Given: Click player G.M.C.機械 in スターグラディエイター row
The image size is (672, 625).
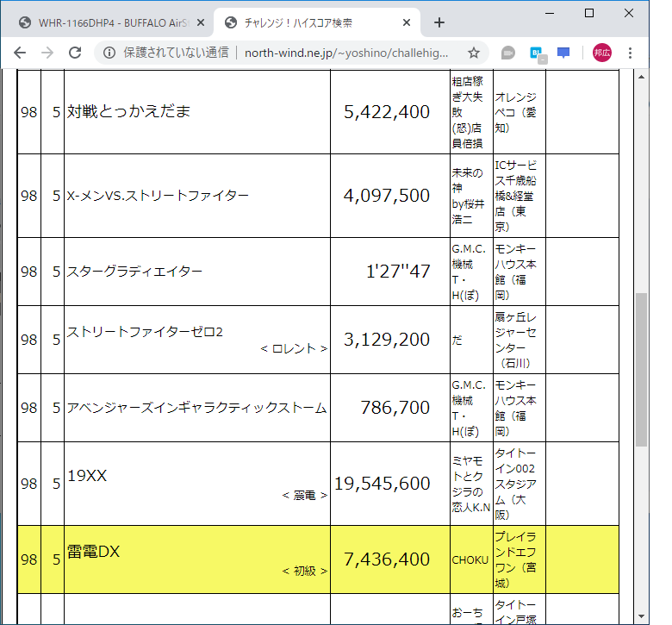Looking at the screenshot, I should pyautogui.click(x=469, y=272).
